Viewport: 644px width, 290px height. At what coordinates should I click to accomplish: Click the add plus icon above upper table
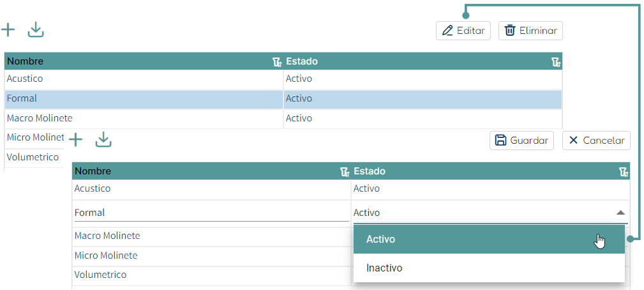(8, 30)
